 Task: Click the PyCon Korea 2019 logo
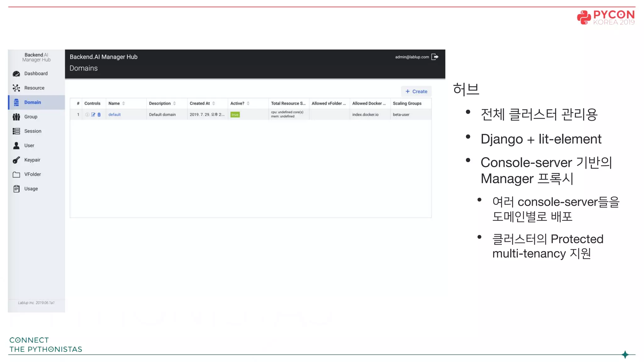coord(606,18)
